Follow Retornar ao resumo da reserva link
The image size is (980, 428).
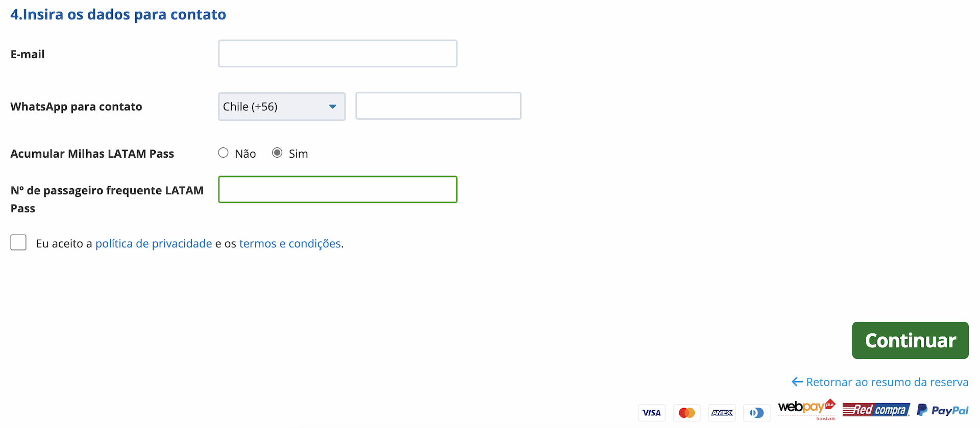[887, 382]
